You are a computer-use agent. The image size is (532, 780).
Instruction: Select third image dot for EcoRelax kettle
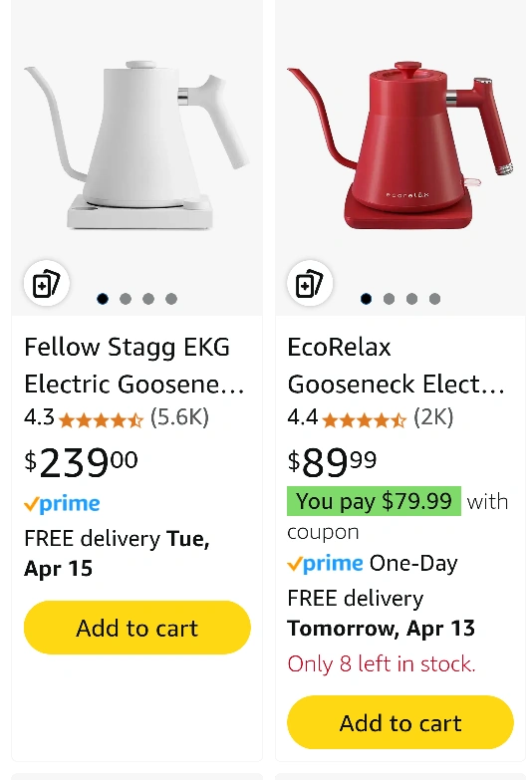411,299
